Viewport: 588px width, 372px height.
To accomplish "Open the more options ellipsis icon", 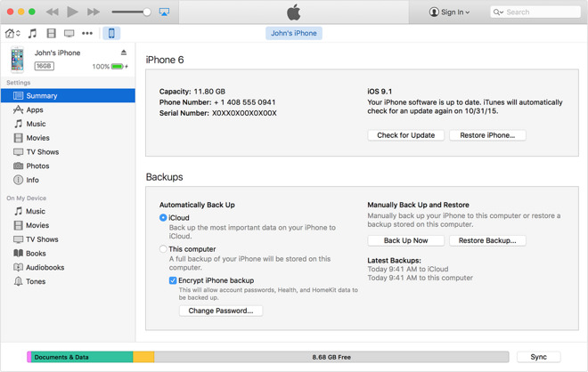I will click(87, 33).
